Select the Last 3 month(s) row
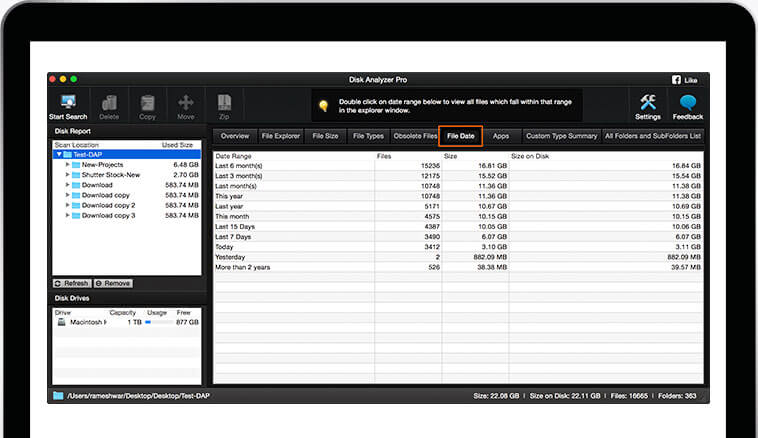This screenshot has height=438, width=758. click(458, 176)
